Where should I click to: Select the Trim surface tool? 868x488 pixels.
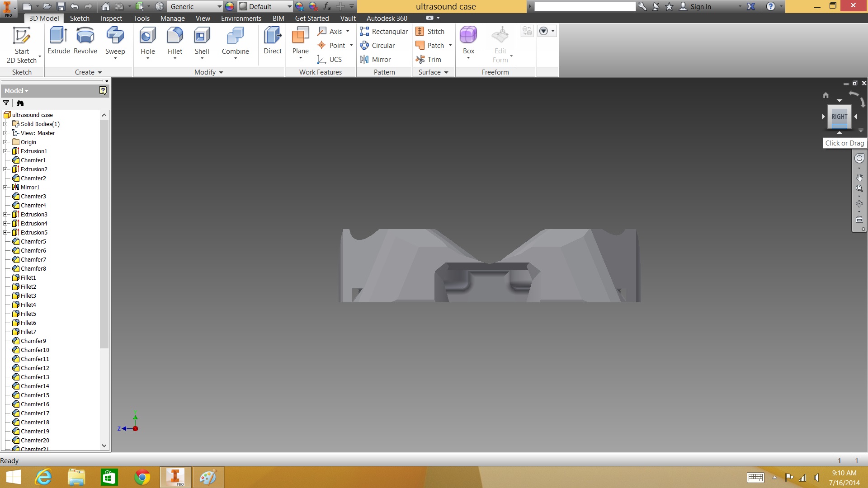click(428, 59)
